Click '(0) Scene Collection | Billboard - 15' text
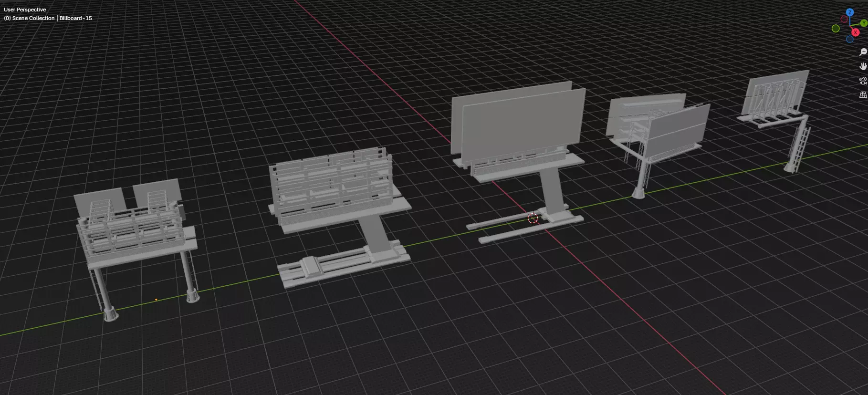The image size is (868, 395). [48, 18]
